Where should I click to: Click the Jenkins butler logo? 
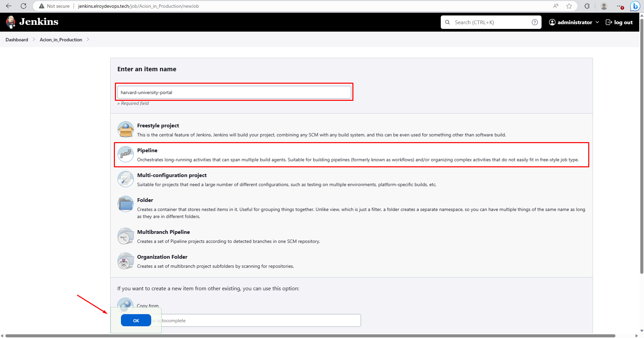(x=11, y=22)
